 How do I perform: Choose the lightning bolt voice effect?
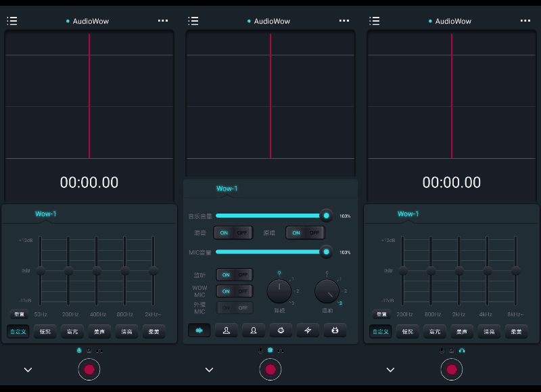308,330
